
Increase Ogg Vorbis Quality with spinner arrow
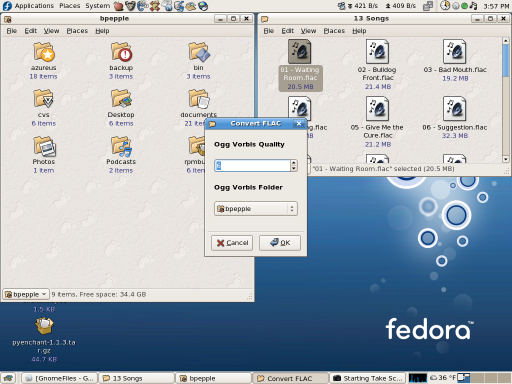[x=294, y=163]
